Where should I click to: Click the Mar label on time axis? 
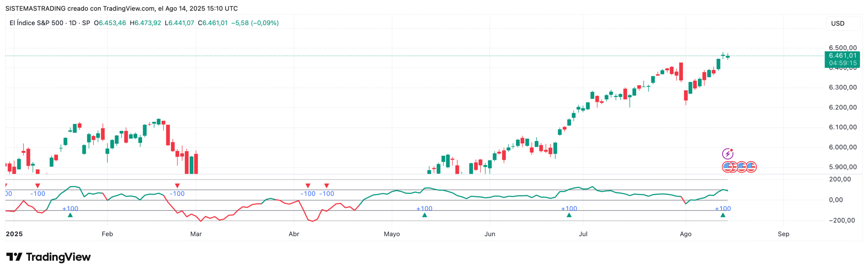[196, 234]
